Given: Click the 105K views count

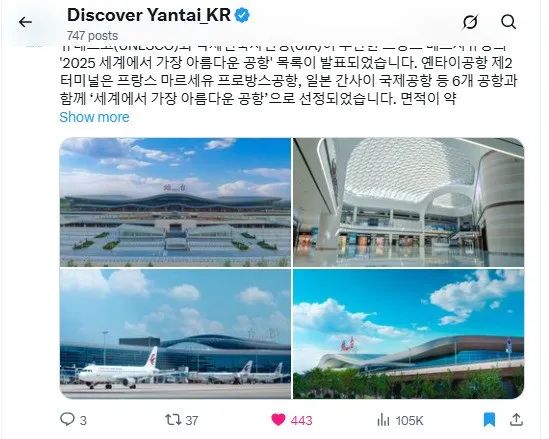Looking at the screenshot, I should [x=409, y=420].
